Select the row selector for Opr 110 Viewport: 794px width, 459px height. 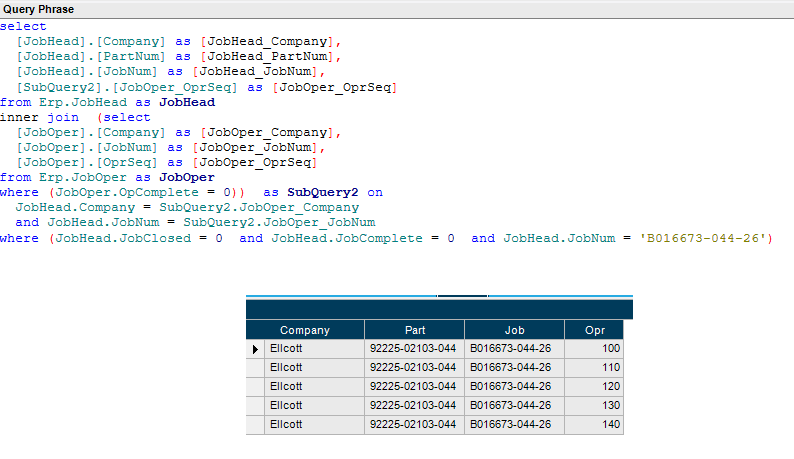point(255,368)
